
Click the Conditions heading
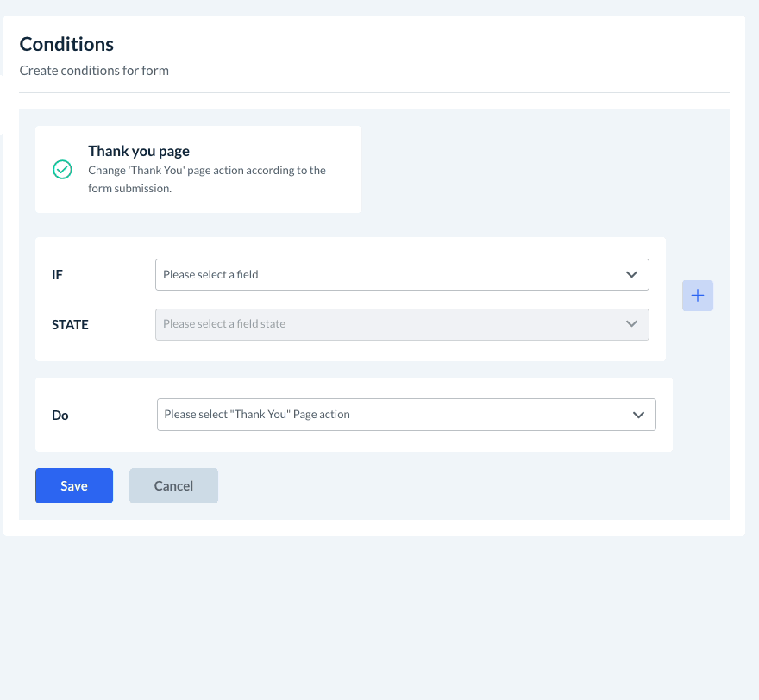(x=66, y=44)
